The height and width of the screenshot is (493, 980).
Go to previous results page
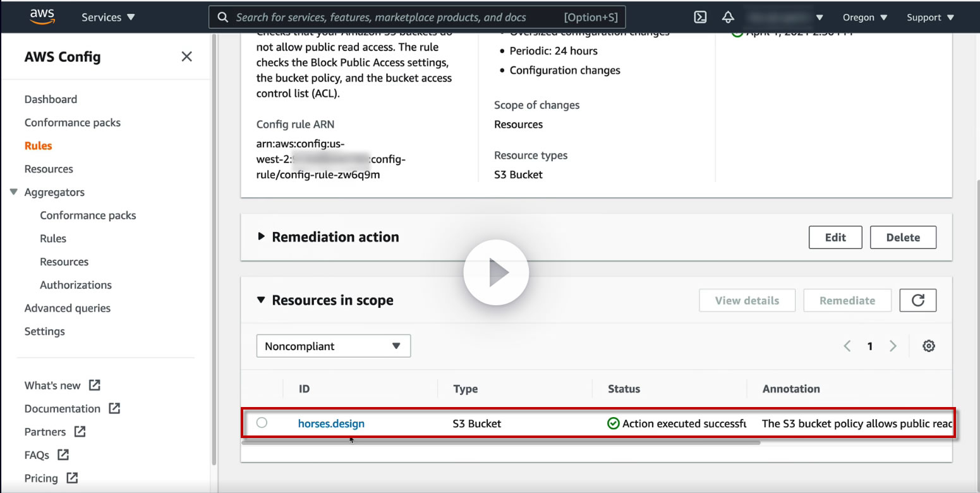pyautogui.click(x=847, y=346)
